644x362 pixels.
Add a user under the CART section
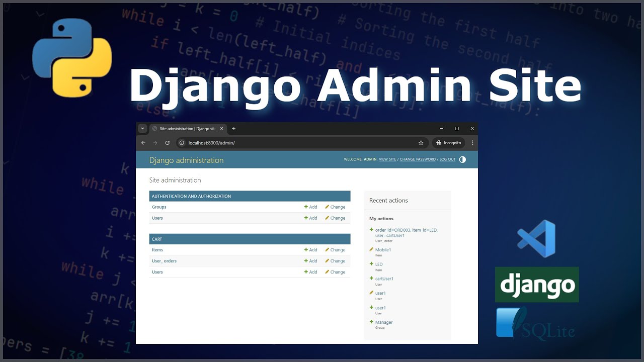click(311, 272)
